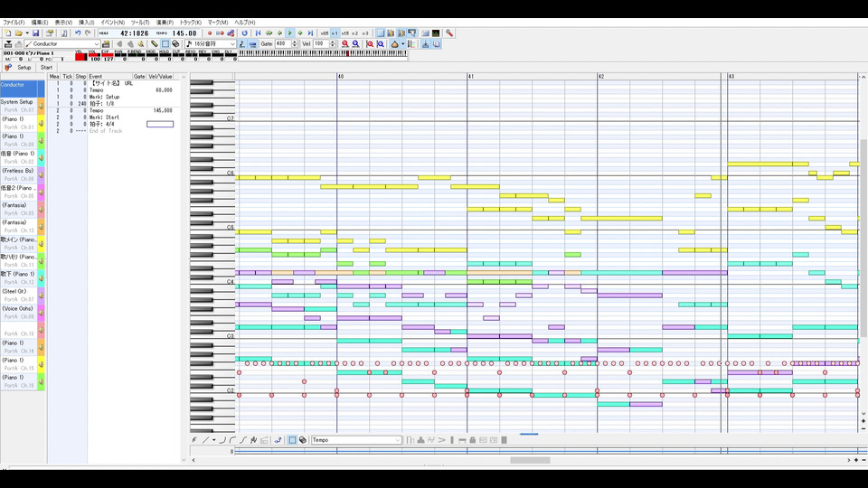The image size is (868, 488).
Task: Open preferences with the wrench icon
Action: point(449,33)
